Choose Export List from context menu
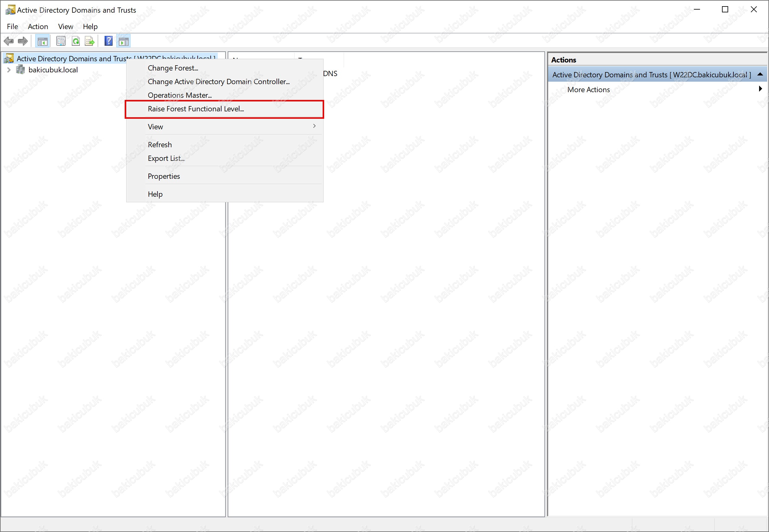The image size is (769, 532). [225, 158]
